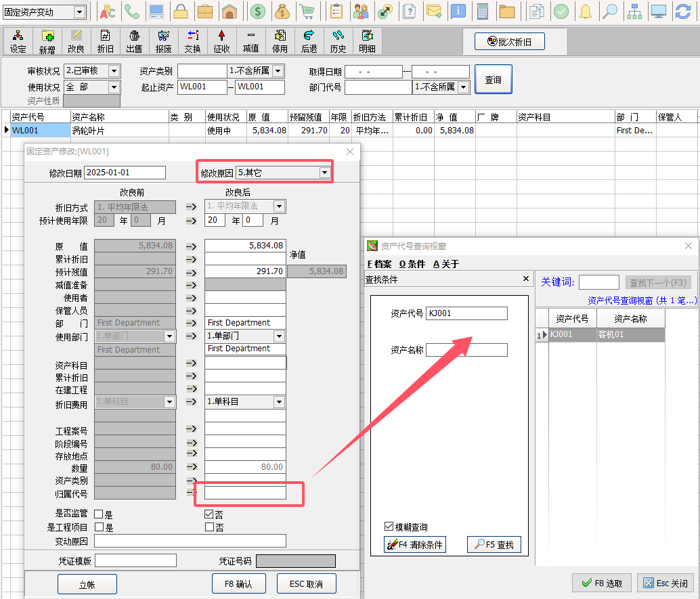Image resolution: width=700 pixels, height=599 pixels.
Task: Uncheck the 否 checkbox for 是否监管
Action: [x=209, y=514]
